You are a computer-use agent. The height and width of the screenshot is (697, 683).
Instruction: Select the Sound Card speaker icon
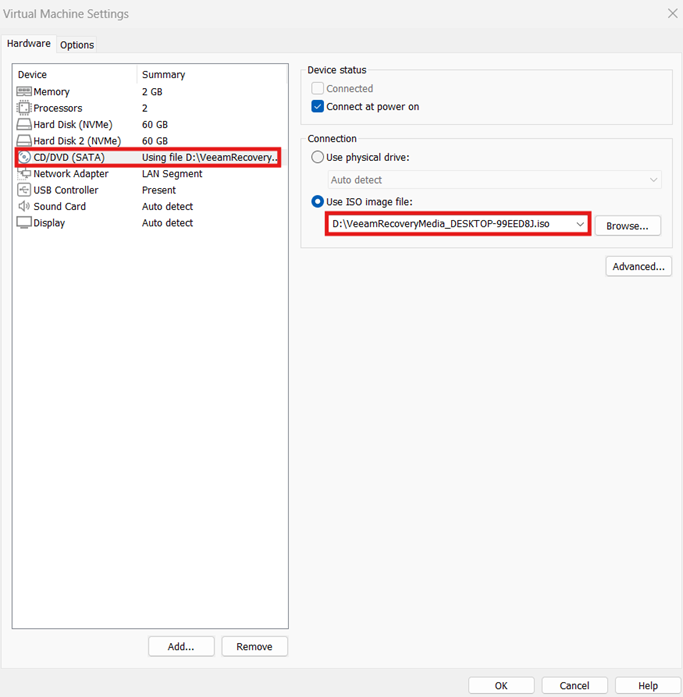(x=24, y=206)
